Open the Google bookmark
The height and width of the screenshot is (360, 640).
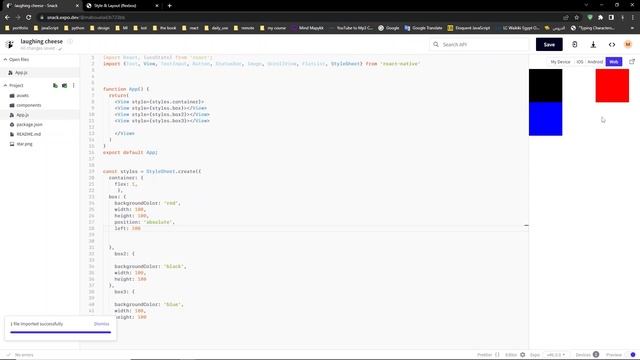point(389,28)
